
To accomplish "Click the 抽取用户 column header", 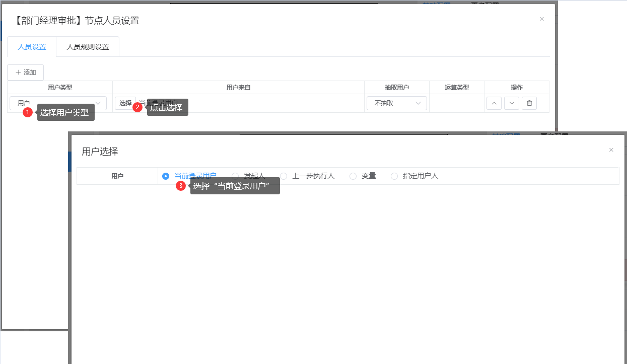I will (397, 88).
